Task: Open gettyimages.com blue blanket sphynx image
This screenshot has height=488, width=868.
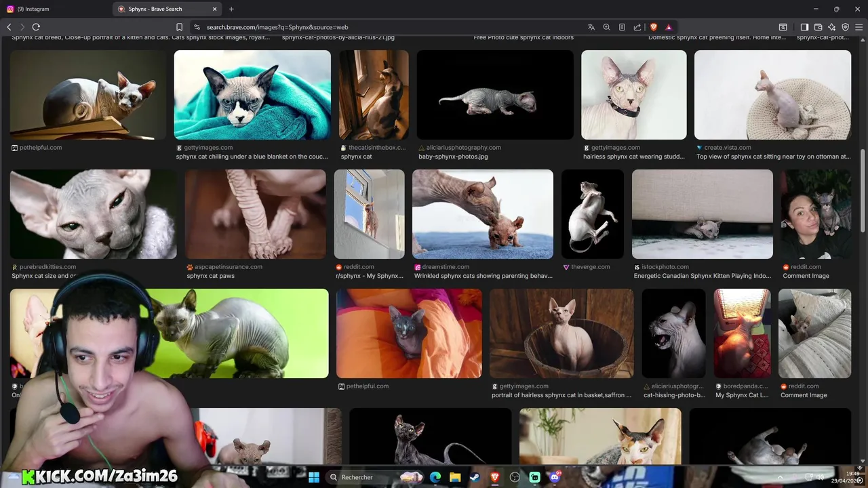Action: (252, 95)
